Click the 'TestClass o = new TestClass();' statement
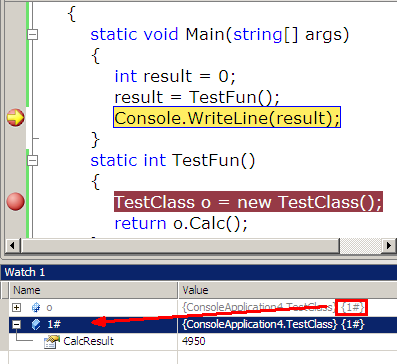 [x=248, y=202]
